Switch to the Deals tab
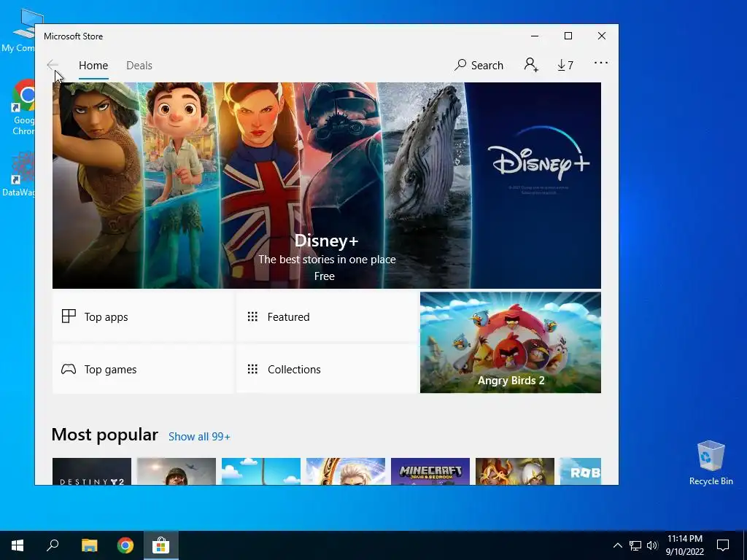This screenshot has width=747, height=560. click(139, 65)
